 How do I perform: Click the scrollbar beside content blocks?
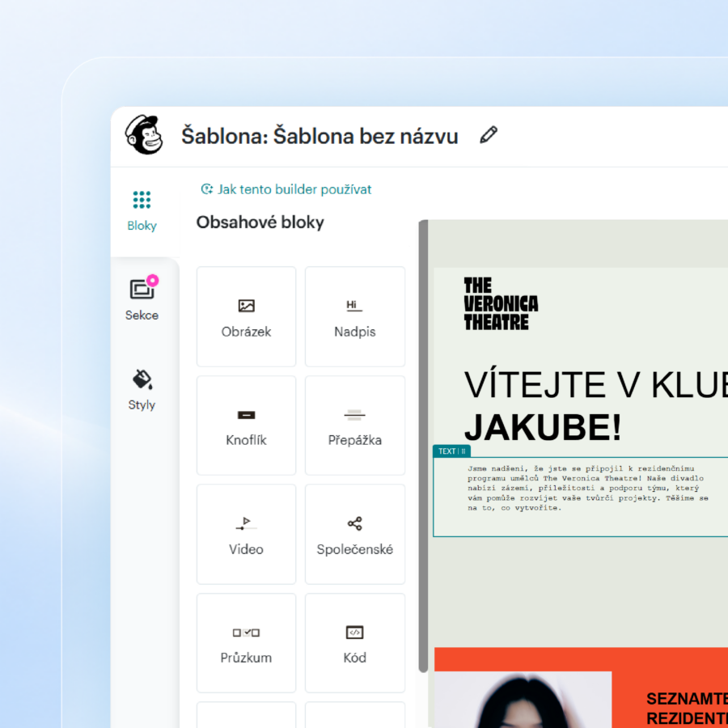(423, 446)
